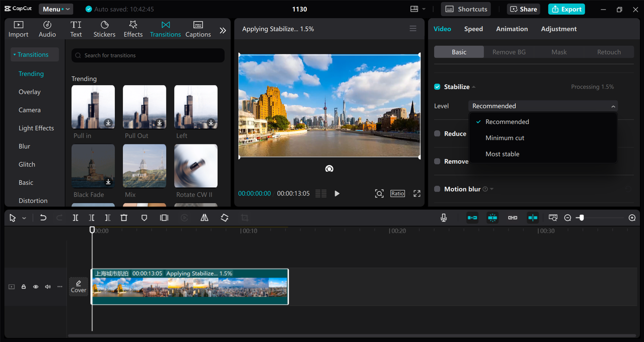Select the Recommended option in list
Screen dimensions: 644x342
(543, 122)
